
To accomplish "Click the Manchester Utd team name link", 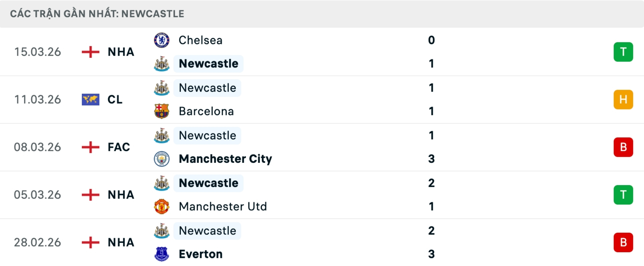I will pyautogui.click(x=223, y=207).
